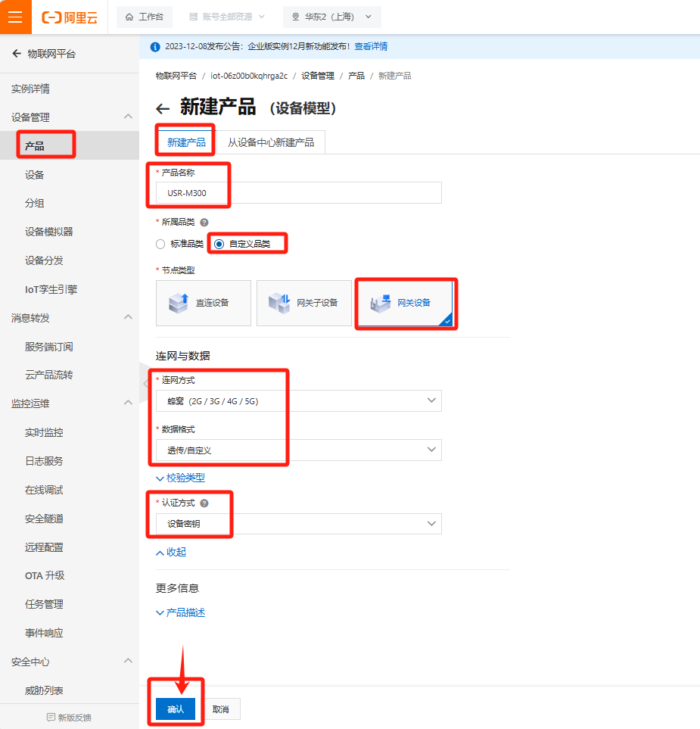Click the 查看详情 link in banner
This screenshot has height=729, width=700.
click(371, 46)
